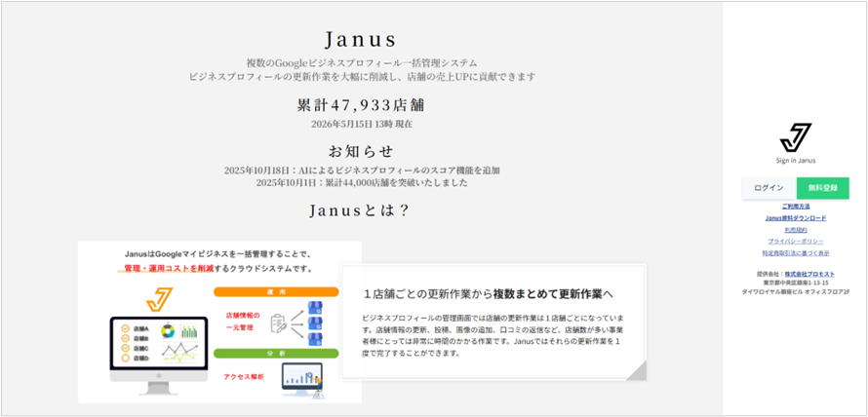
Task: Click the curled corner of the note card
Action: click(636, 370)
